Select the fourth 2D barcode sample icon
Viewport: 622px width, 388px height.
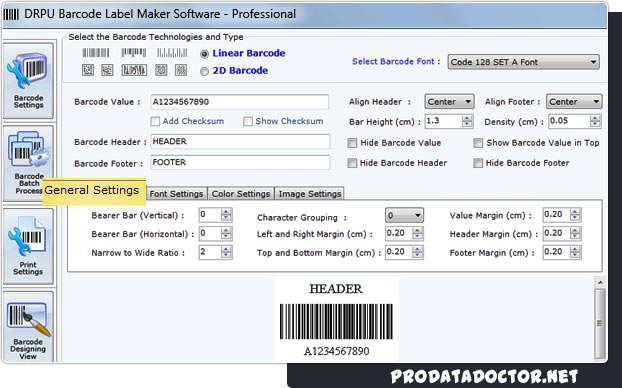[x=161, y=70]
